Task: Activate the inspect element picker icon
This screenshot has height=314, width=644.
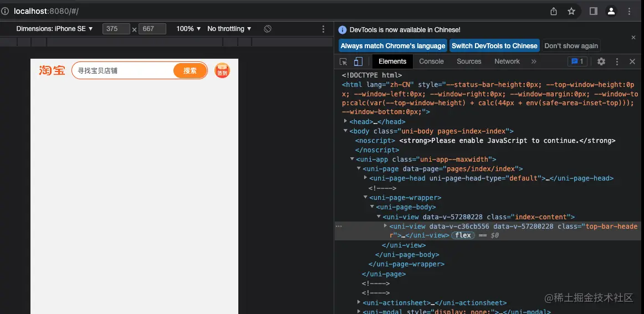Action: coord(344,61)
